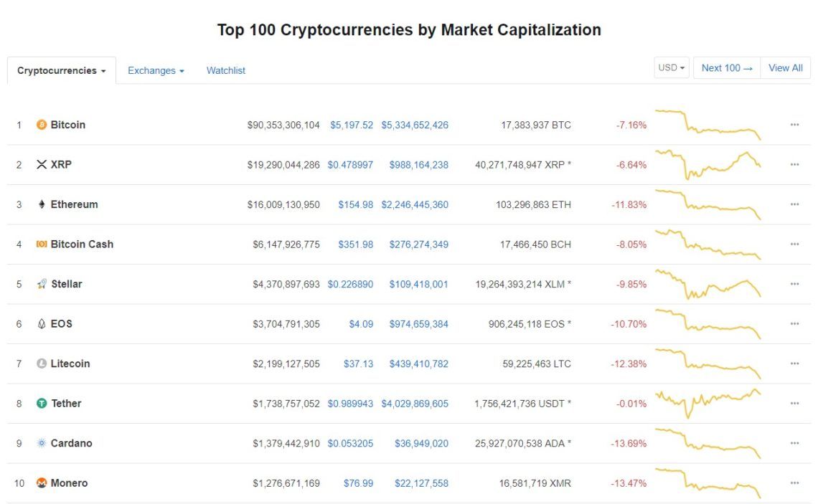This screenshot has width=818, height=504.
Task: Switch to the Watchlist tab
Action: pyautogui.click(x=226, y=71)
